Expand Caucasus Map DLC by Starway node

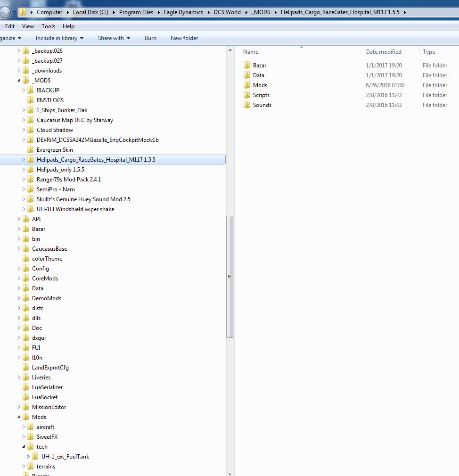click(x=24, y=120)
